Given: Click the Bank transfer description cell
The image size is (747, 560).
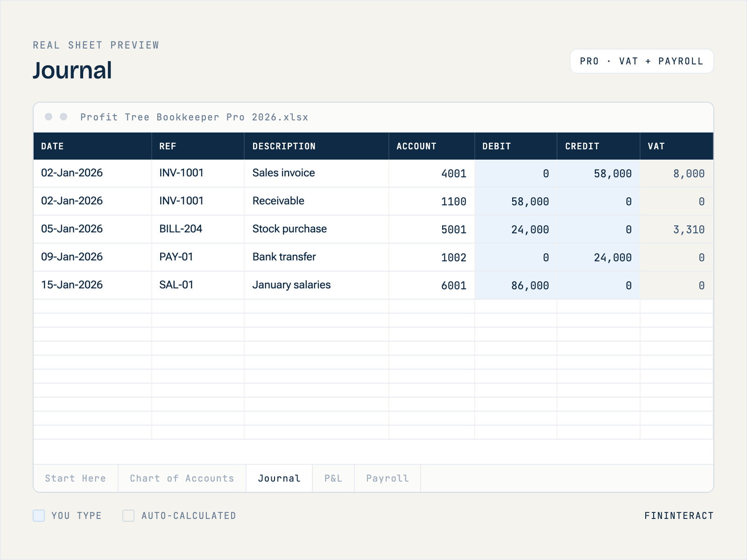Looking at the screenshot, I should click(x=317, y=257).
